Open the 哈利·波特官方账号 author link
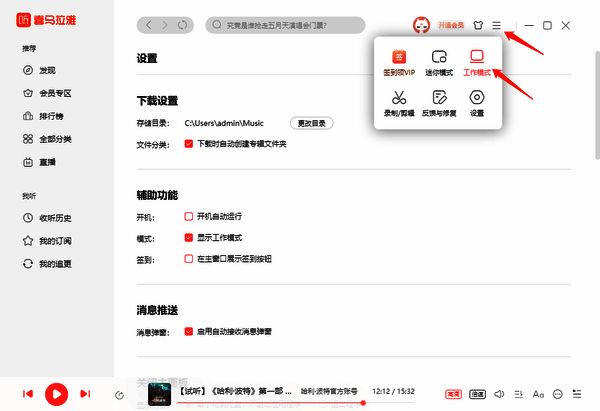The height and width of the screenshot is (411, 600). pyautogui.click(x=329, y=391)
